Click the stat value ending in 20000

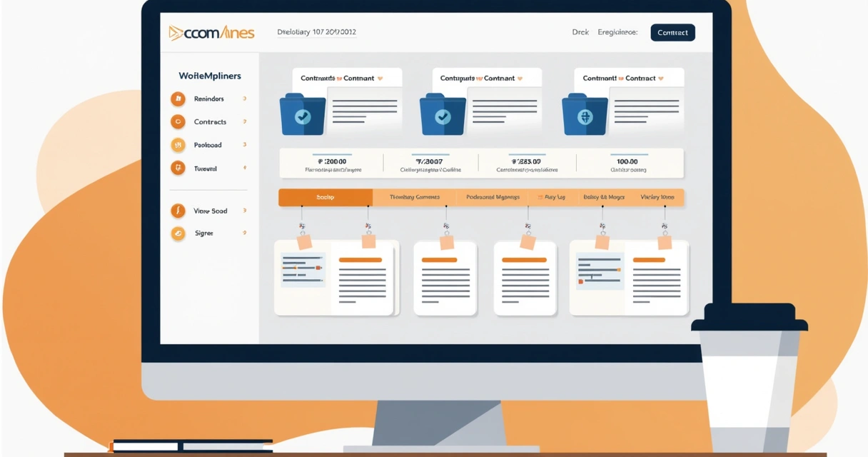coord(332,162)
